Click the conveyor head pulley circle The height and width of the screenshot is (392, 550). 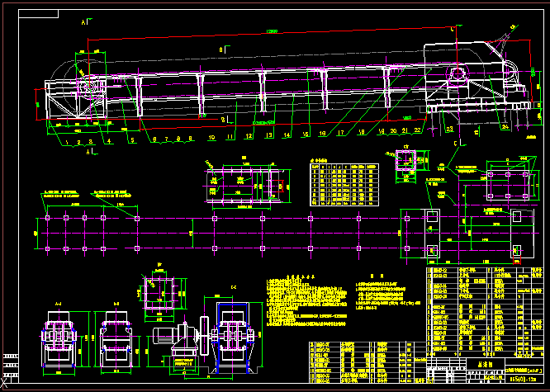[457, 74]
